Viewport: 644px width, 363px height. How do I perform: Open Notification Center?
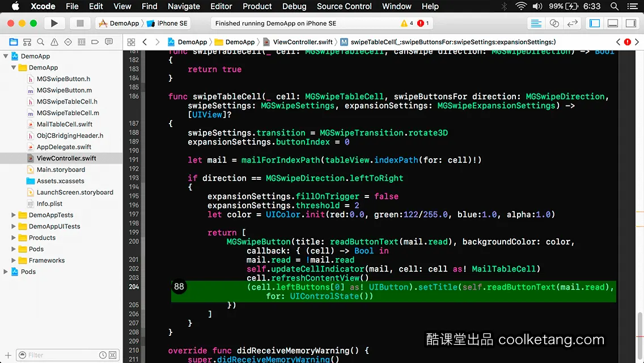[633, 6]
